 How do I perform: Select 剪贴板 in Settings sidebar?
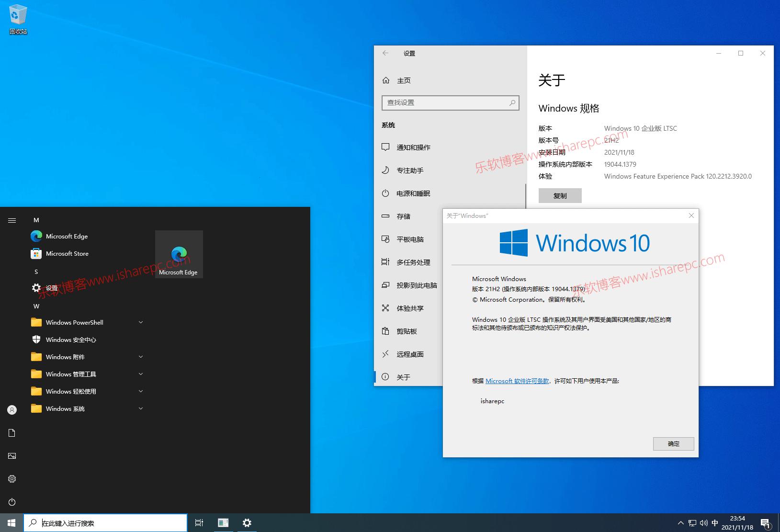tap(408, 331)
